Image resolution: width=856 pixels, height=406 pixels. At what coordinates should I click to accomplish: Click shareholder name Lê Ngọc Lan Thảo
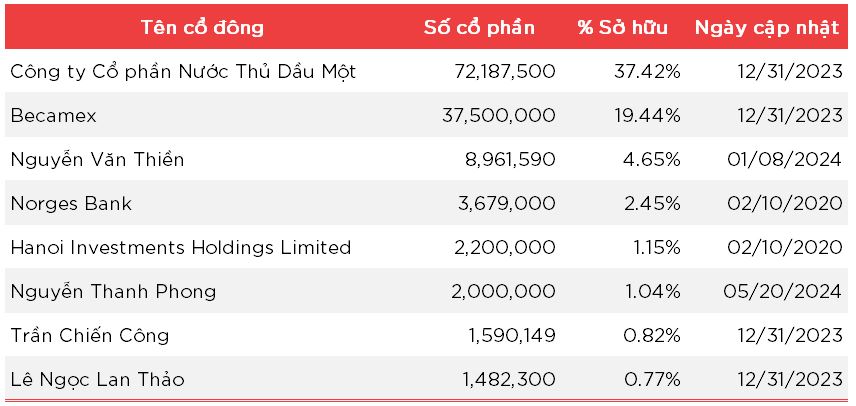click(x=97, y=380)
